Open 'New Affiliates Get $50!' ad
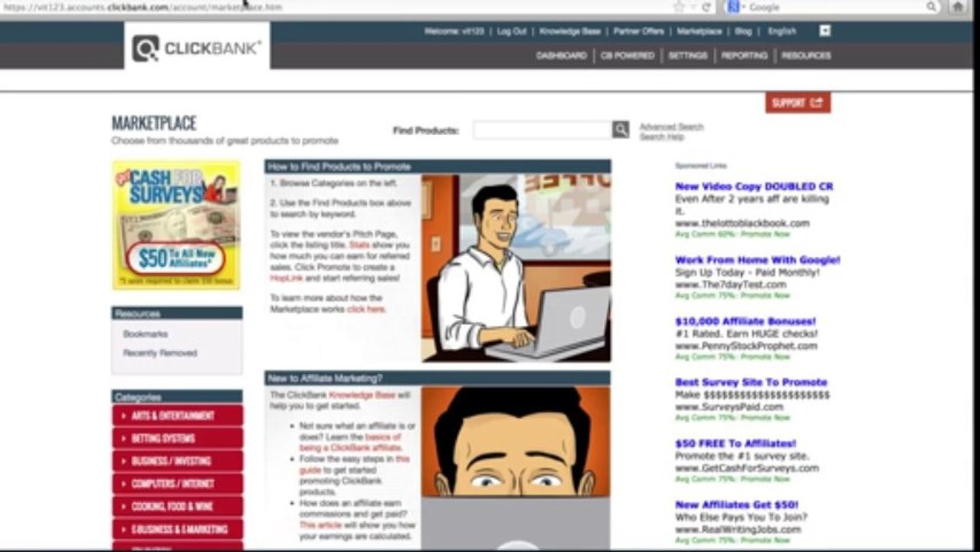Screen dimensions: 980x552 736,504
